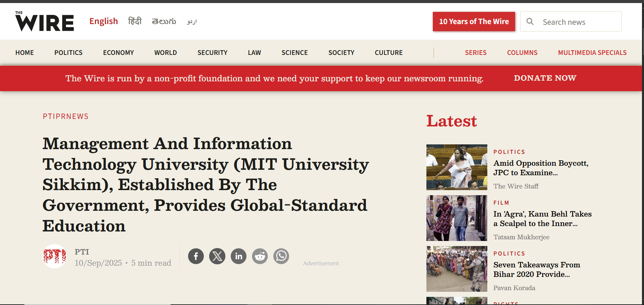This screenshot has width=644, height=305.
Task: Focus the Search news field
Action: pyautogui.click(x=571, y=22)
